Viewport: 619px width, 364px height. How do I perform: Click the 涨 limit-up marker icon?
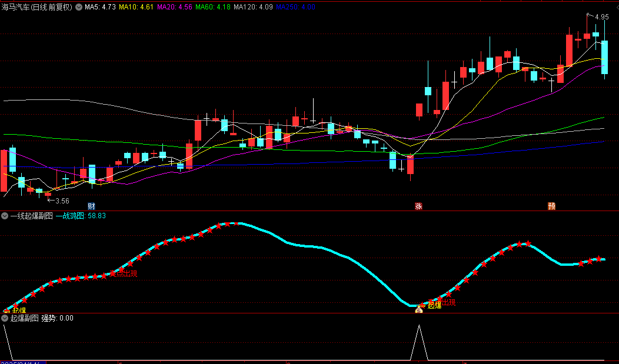click(x=418, y=206)
